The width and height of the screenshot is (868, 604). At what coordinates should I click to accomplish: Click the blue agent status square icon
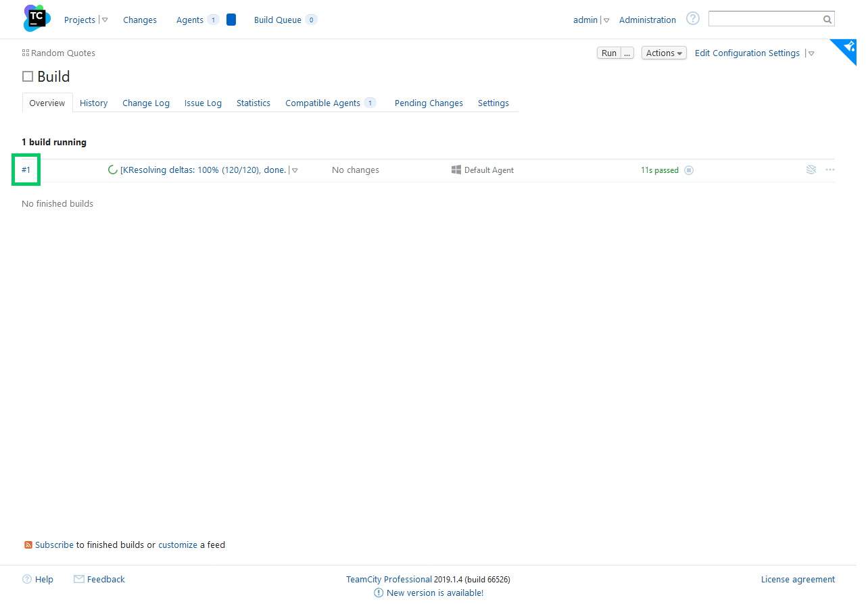pos(231,20)
